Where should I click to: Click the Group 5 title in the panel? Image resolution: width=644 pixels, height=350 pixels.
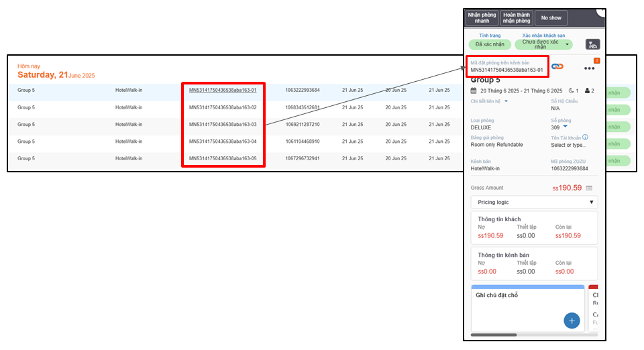click(x=485, y=80)
